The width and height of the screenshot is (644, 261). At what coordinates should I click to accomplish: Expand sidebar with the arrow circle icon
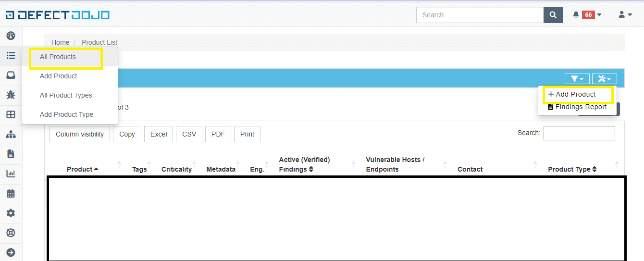coord(11,252)
